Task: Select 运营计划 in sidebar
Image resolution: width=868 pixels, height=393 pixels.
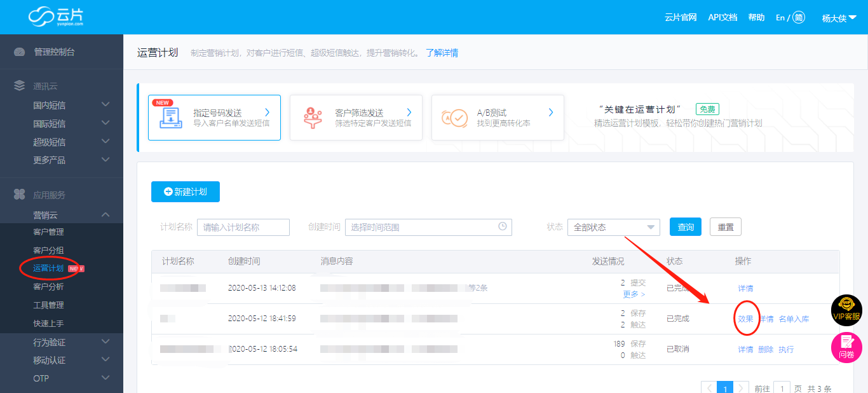Action: [48, 268]
